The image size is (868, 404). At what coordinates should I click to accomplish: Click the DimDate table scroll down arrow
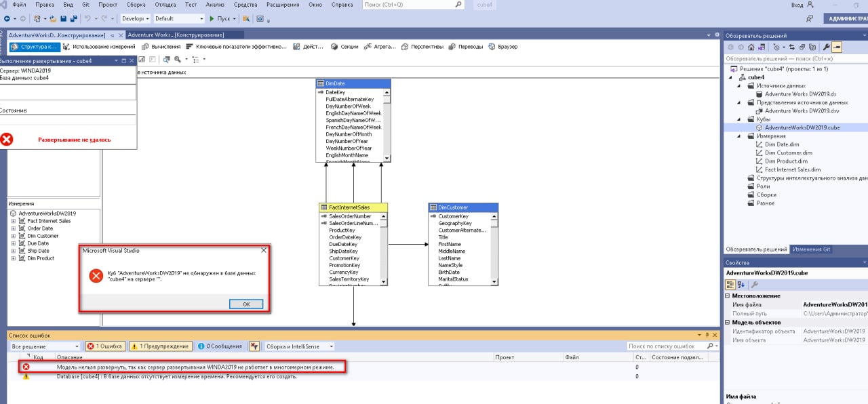387,158
